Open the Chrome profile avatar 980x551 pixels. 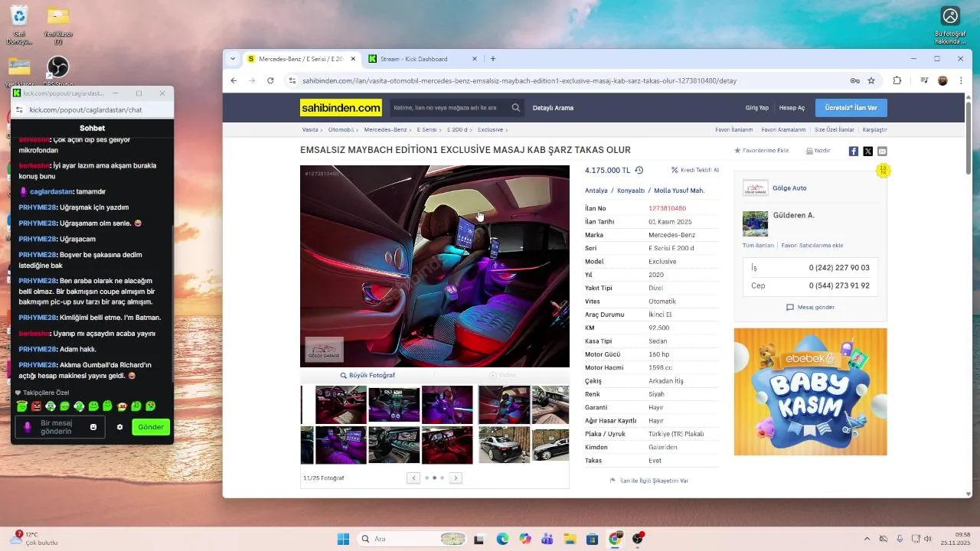(x=942, y=80)
